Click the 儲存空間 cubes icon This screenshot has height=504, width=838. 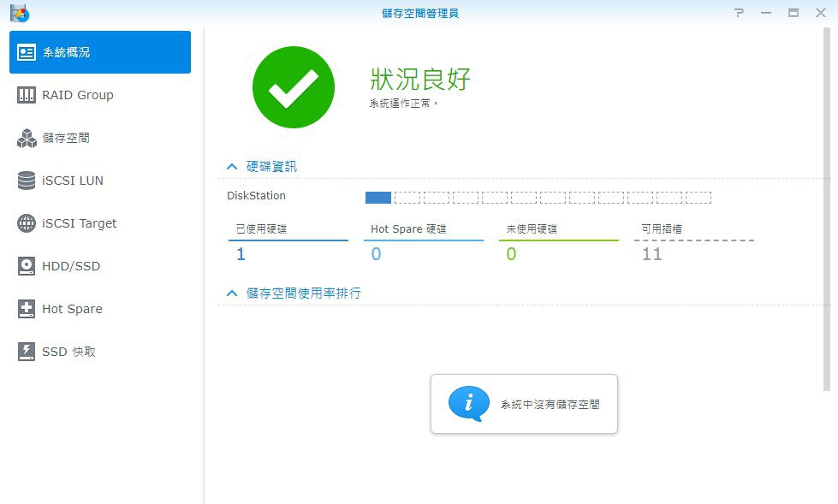click(x=27, y=138)
